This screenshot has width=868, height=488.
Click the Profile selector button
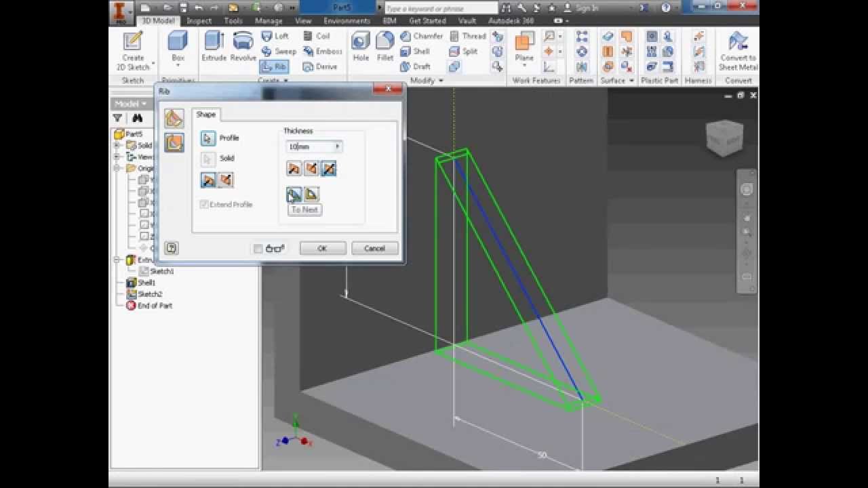tap(208, 138)
